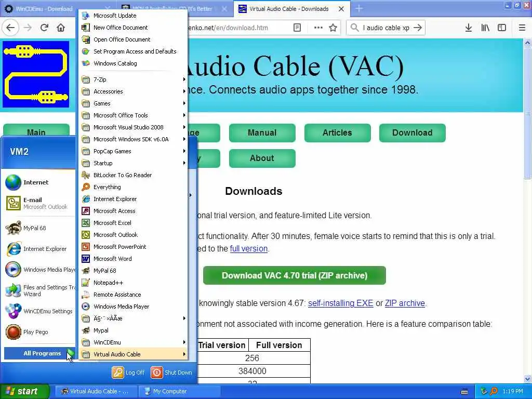Click the Notepad++ icon

[x=86, y=283]
